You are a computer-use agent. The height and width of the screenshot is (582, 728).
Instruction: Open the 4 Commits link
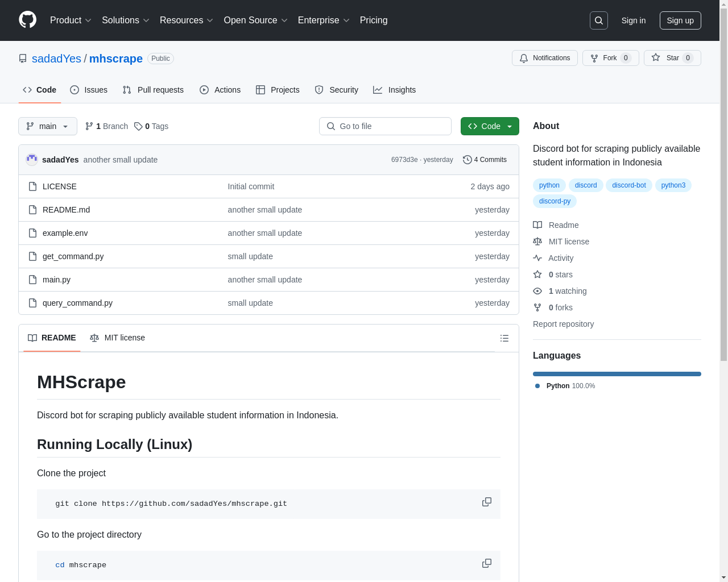pos(485,160)
